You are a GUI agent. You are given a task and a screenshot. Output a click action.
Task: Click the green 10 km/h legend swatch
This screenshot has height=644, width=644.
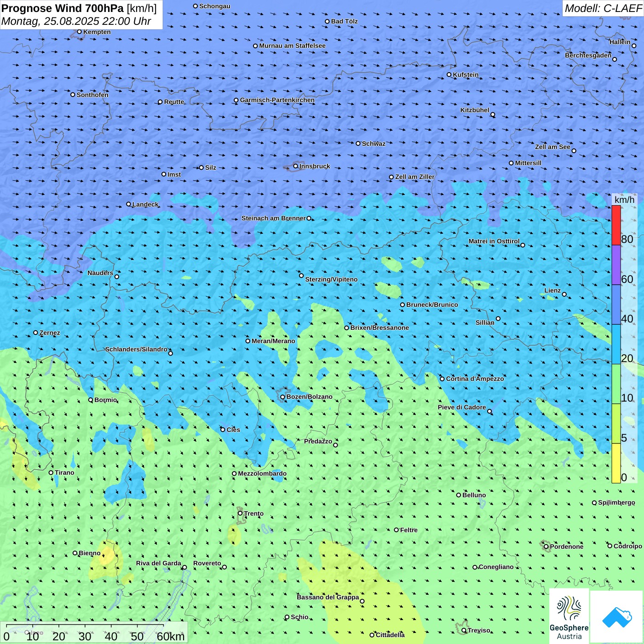coord(616,384)
